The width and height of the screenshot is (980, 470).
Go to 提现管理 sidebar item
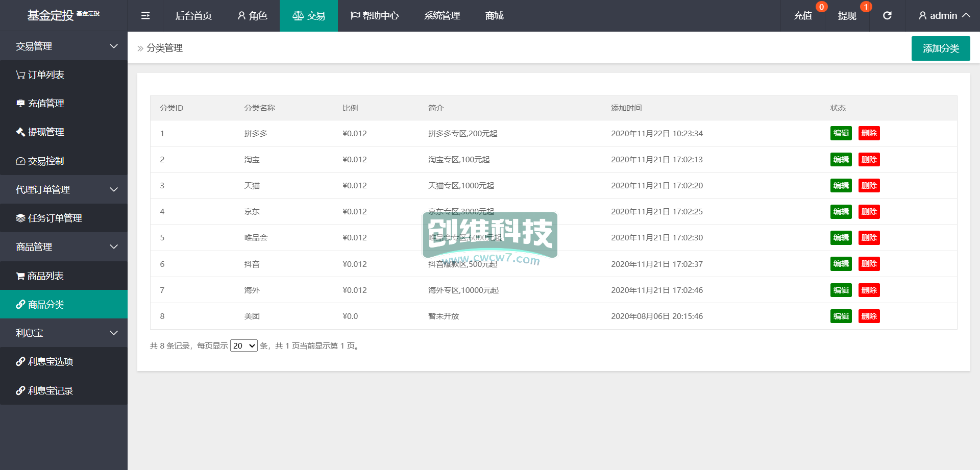coord(46,132)
